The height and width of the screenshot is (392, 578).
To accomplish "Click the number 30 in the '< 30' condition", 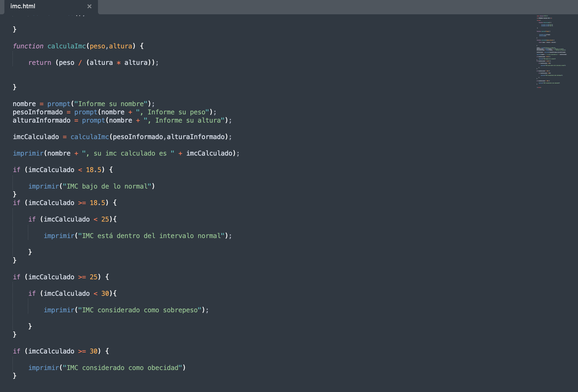I will tap(105, 293).
